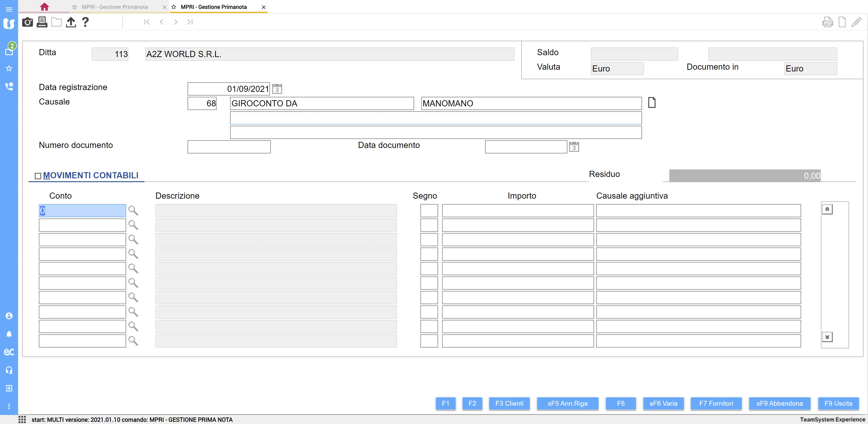
Task: Expand the sidebar hamburger menu
Action: (9, 10)
